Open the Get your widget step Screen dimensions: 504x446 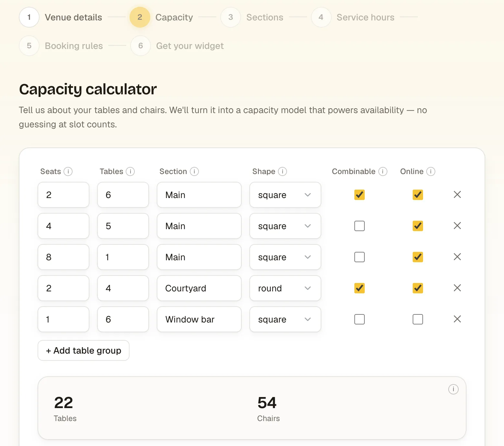(x=177, y=46)
